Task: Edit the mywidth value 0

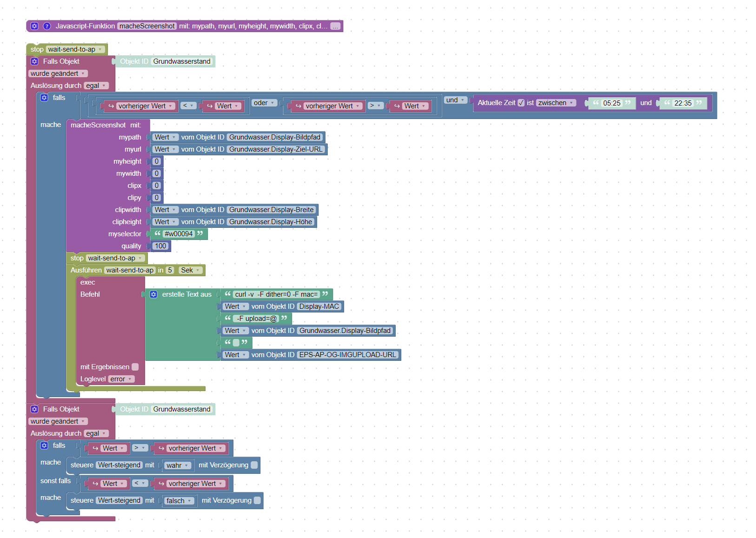Action: (x=157, y=173)
